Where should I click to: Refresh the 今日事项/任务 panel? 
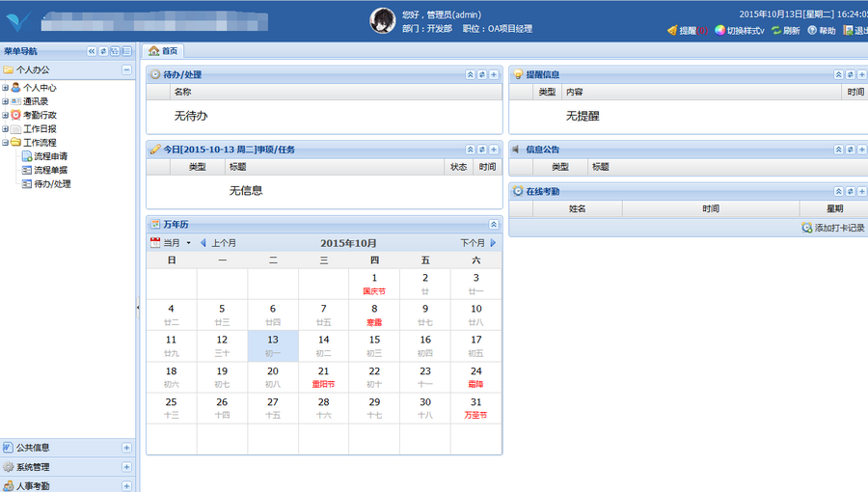pos(481,150)
